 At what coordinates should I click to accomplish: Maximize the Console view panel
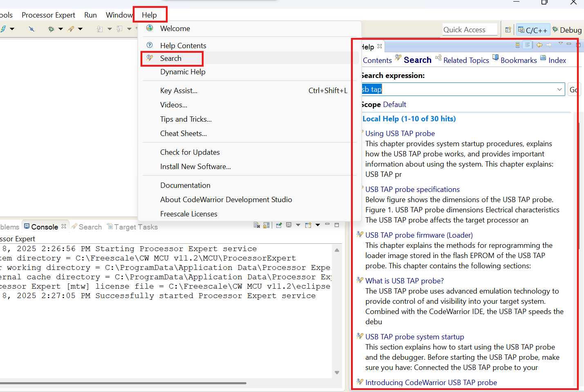coord(337,225)
